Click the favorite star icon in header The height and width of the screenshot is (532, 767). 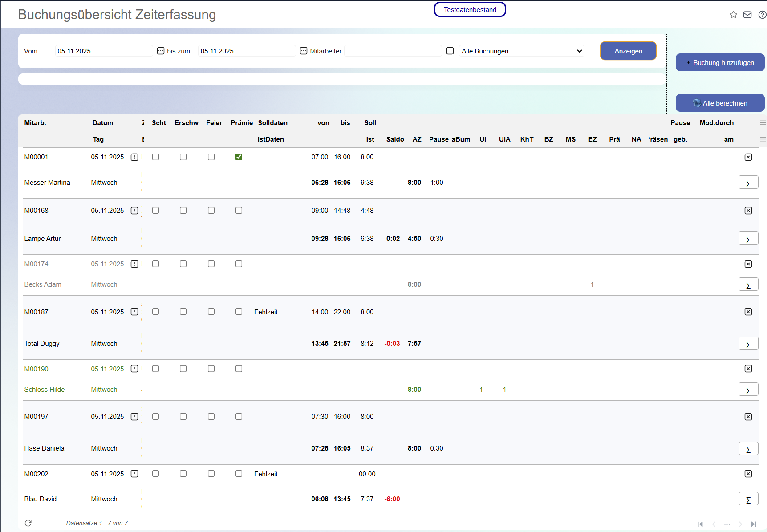coord(733,15)
